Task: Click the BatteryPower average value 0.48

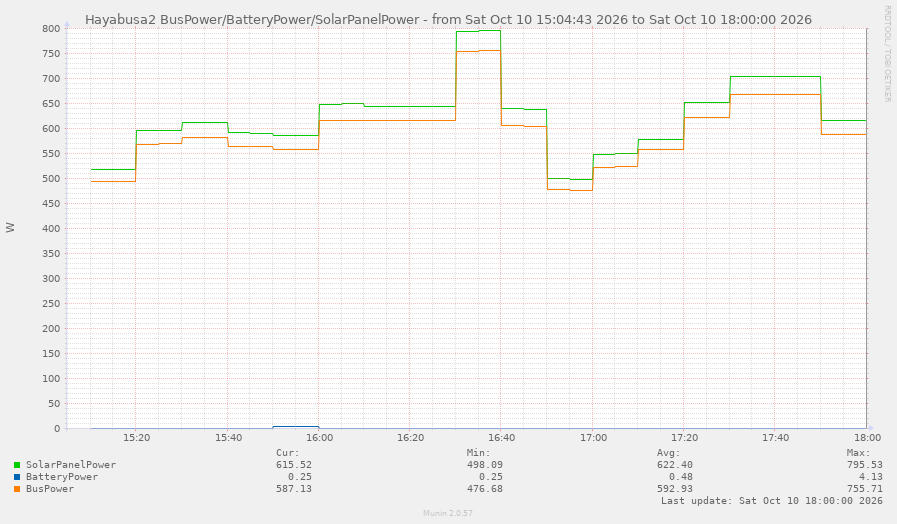Action: click(x=681, y=477)
